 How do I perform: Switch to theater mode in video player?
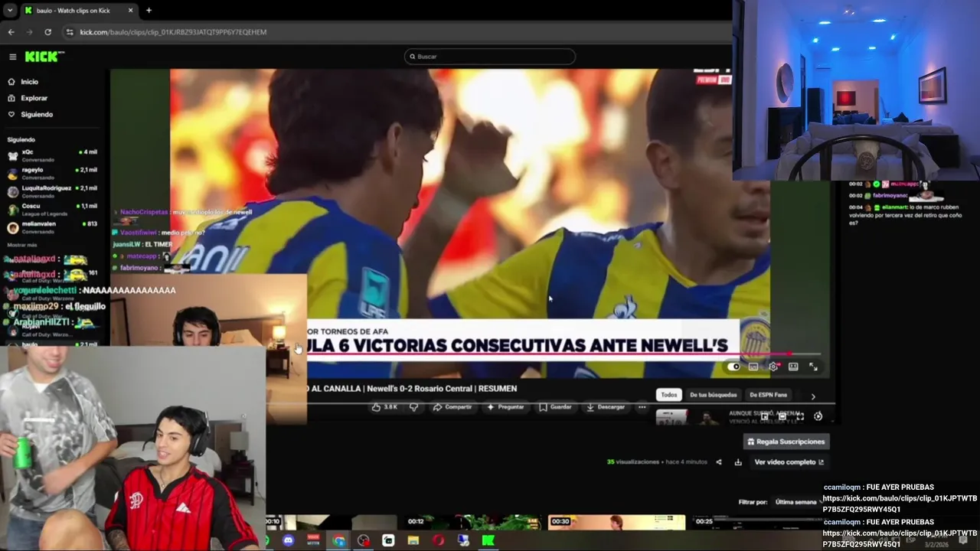793,367
